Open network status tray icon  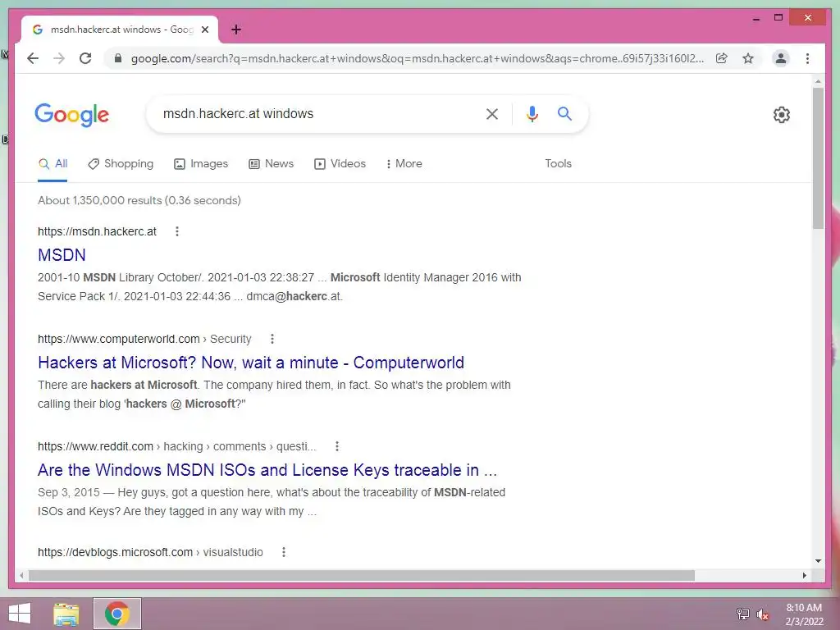coord(743,614)
